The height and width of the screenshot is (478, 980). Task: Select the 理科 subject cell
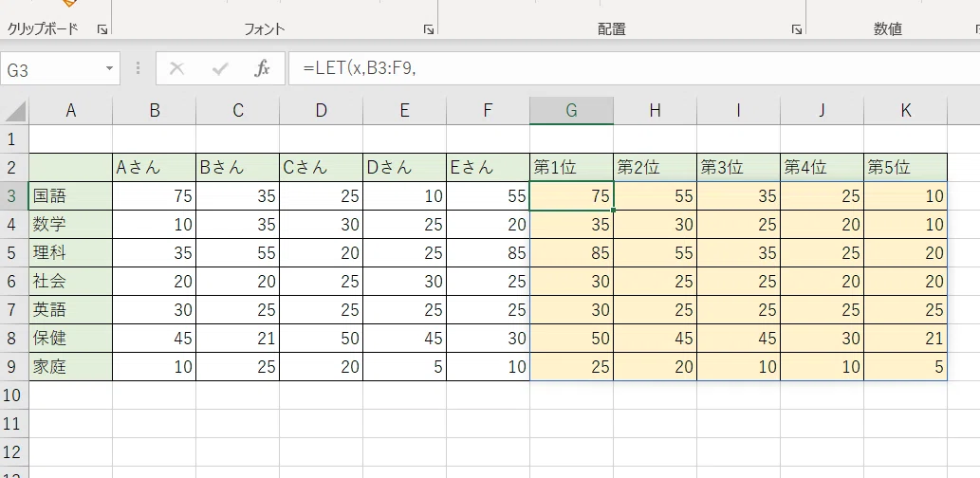tap(70, 253)
